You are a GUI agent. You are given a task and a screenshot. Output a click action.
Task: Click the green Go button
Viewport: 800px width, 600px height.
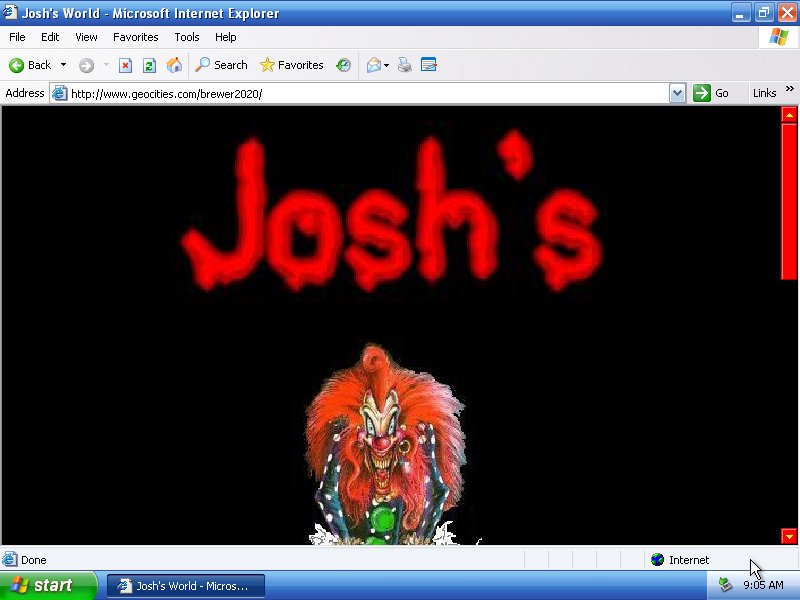711,93
